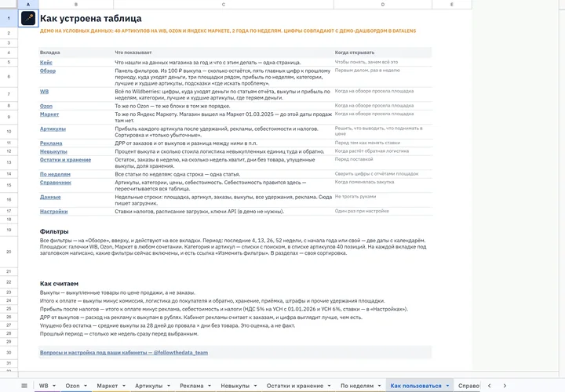This screenshot has width=565, height=392.
Task: Open dropdown arrow on Маркет sheet tab
Action: point(124,386)
